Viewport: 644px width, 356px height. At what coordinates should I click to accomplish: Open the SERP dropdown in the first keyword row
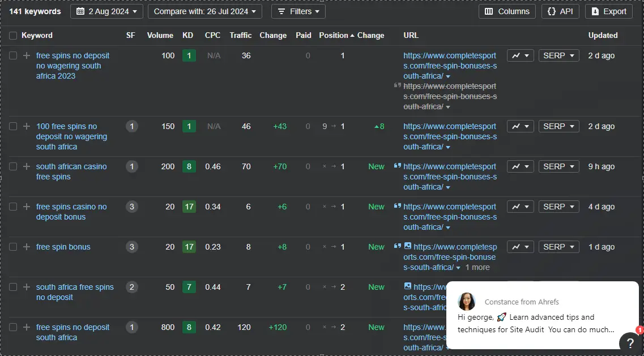click(558, 55)
